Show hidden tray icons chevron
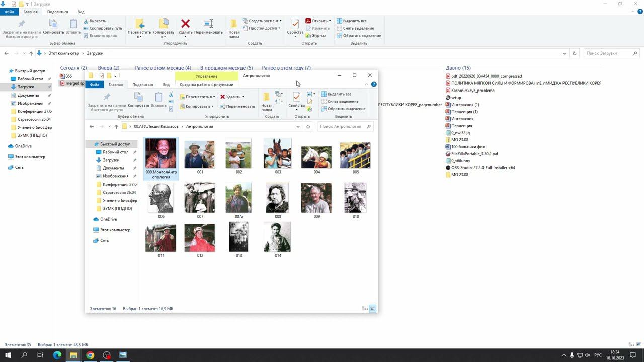 point(563,355)
